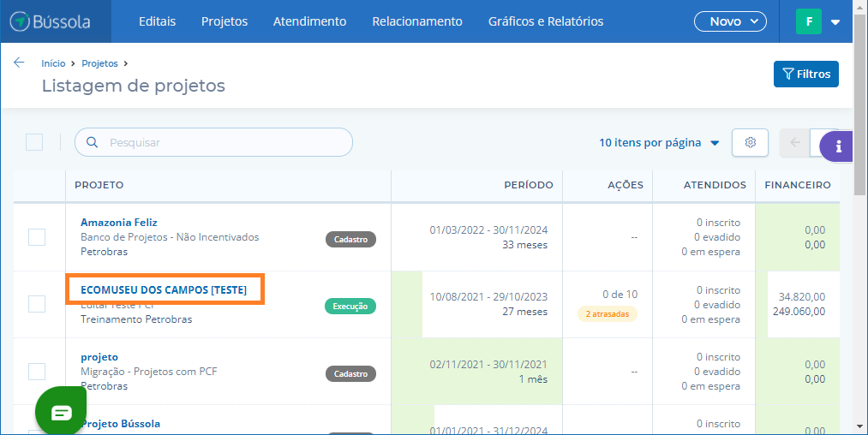Click the green F user avatar

point(809,21)
